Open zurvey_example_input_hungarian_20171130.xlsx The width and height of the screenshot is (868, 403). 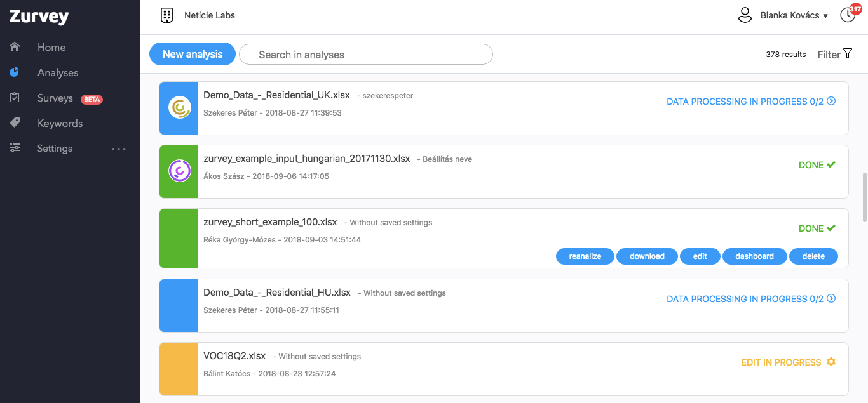[x=307, y=159]
